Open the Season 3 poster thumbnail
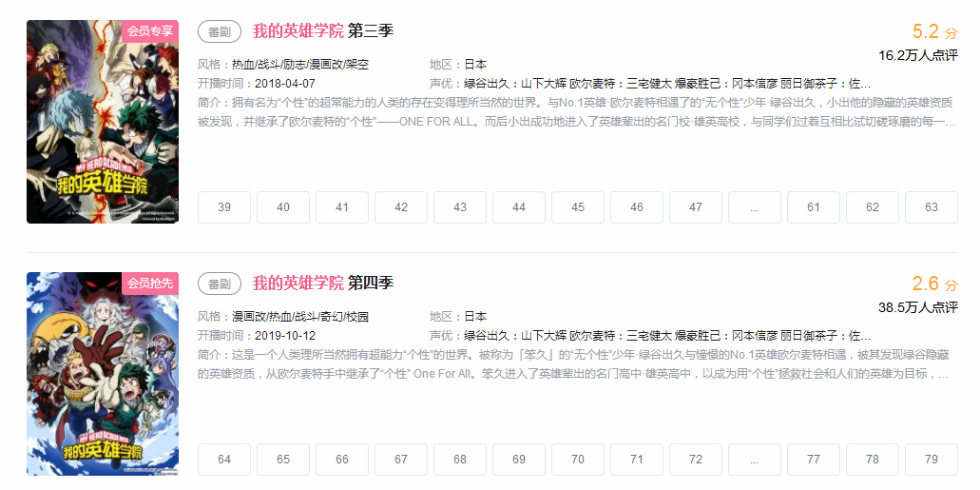 pyautogui.click(x=103, y=122)
